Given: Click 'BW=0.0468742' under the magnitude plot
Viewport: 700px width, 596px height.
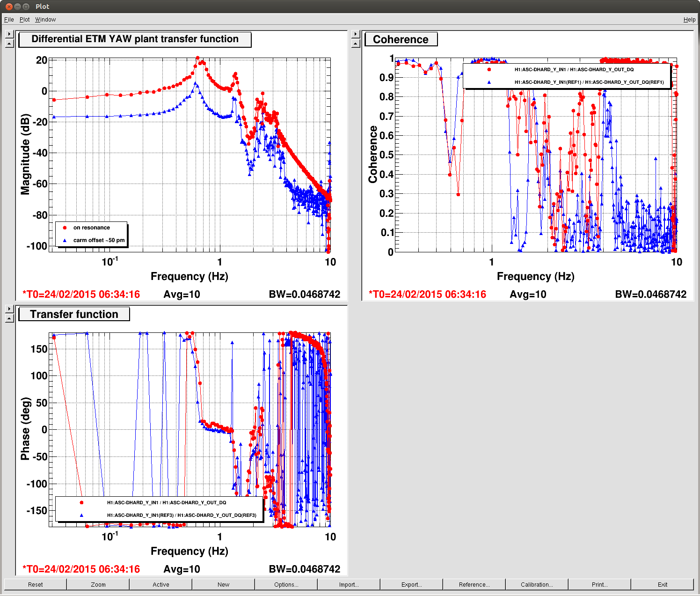Looking at the screenshot, I should (x=305, y=294).
